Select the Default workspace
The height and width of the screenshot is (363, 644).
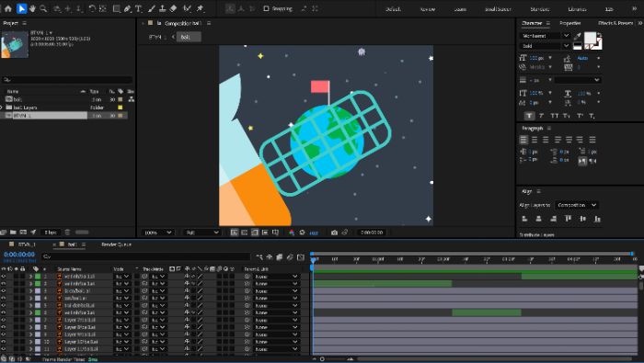click(393, 8)
